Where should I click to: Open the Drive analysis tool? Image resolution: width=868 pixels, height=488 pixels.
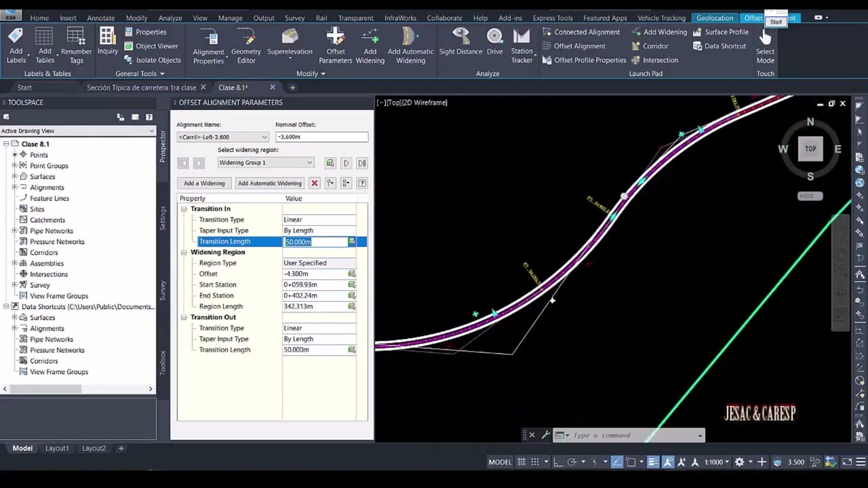495,42
